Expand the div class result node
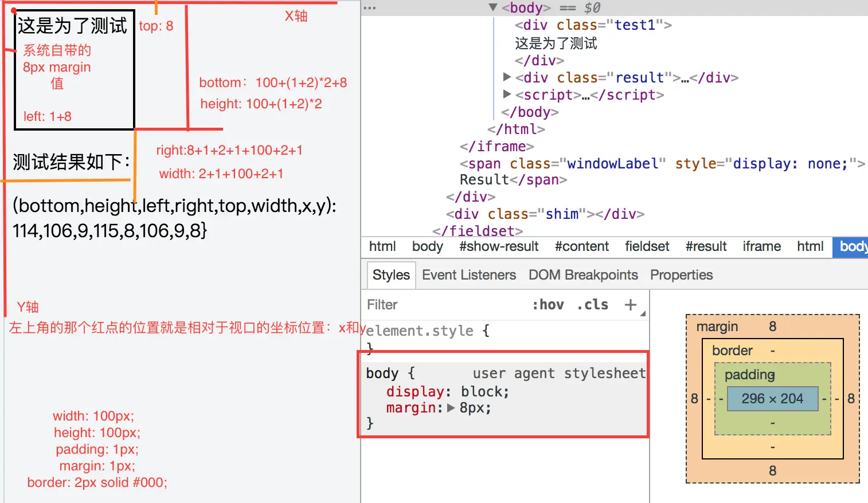This screenshot has height=503, width=868. pyautogui.click(x=507, y=77)
